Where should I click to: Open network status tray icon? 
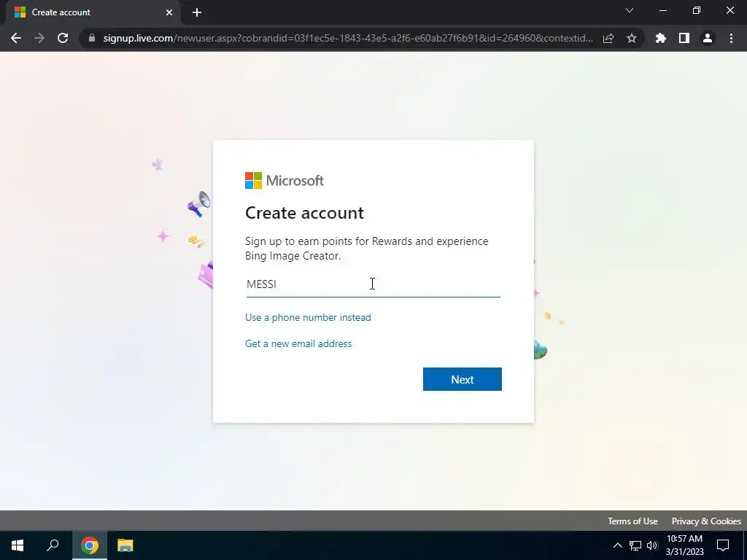pyautogui.click(x=635, y=545)
